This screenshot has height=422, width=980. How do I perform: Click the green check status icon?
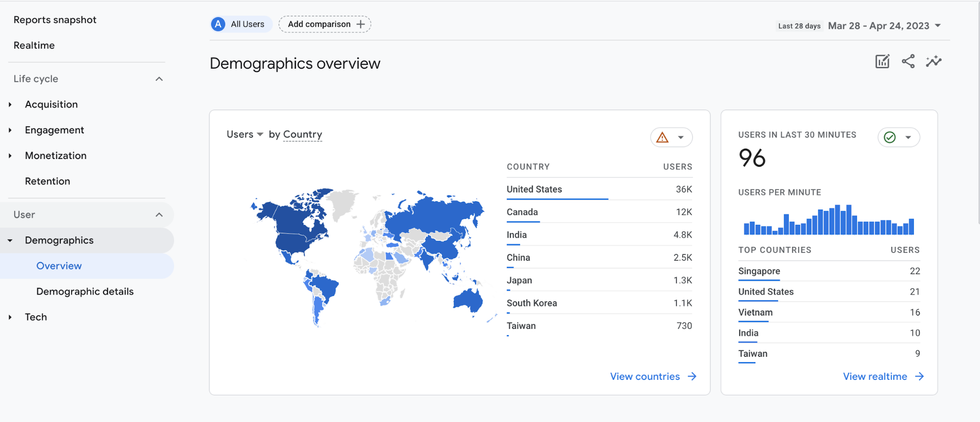click(x=890, y=137)
